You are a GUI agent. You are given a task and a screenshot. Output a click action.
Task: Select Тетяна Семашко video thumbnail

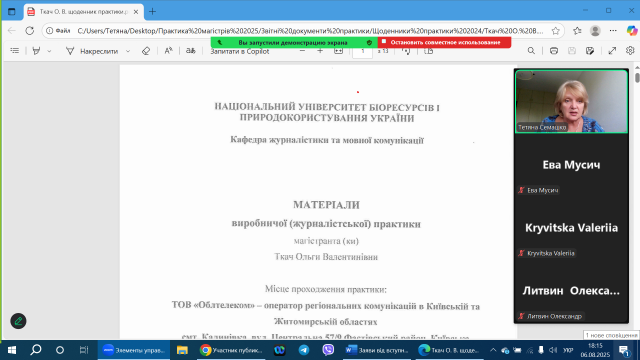tap(571, 101)
